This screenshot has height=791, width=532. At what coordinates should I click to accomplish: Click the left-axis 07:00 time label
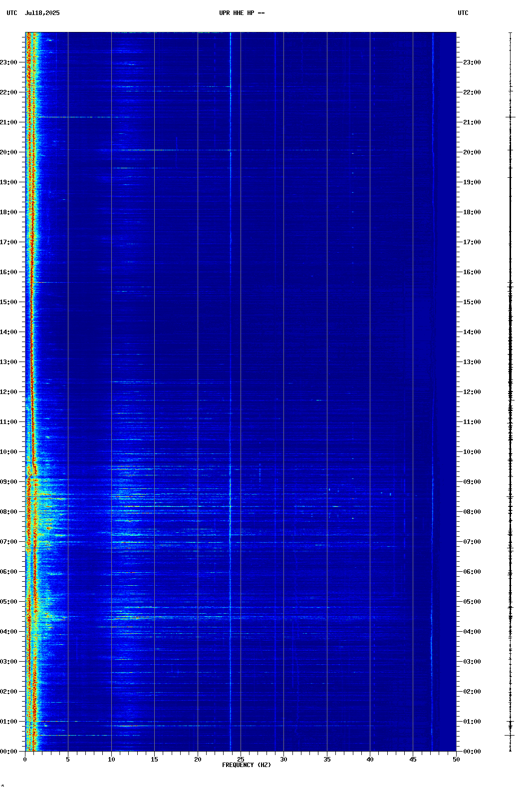click(x=8, y=542)
